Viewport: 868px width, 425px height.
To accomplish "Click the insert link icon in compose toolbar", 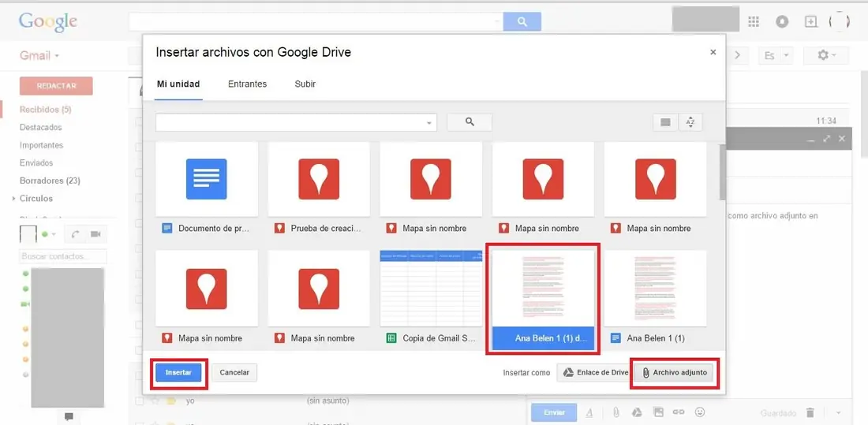I will point(679,412).
